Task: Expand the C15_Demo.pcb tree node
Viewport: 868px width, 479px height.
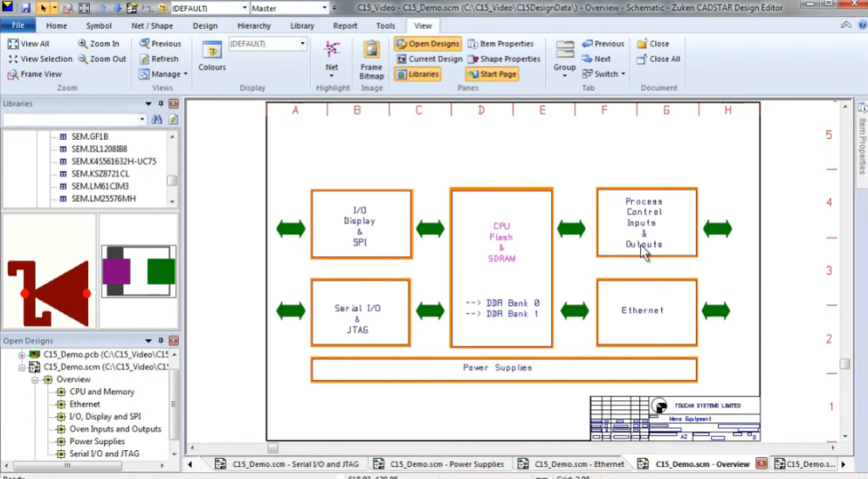Action: coord(21,354)
